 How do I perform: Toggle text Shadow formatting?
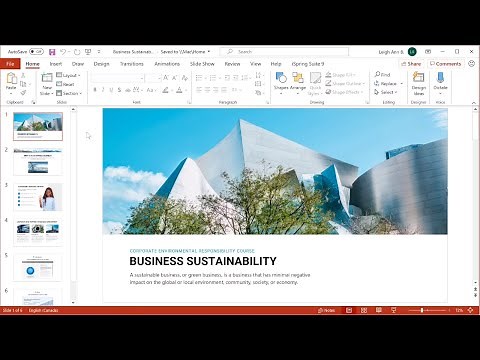pyautogui.click(x=119, y=90)
